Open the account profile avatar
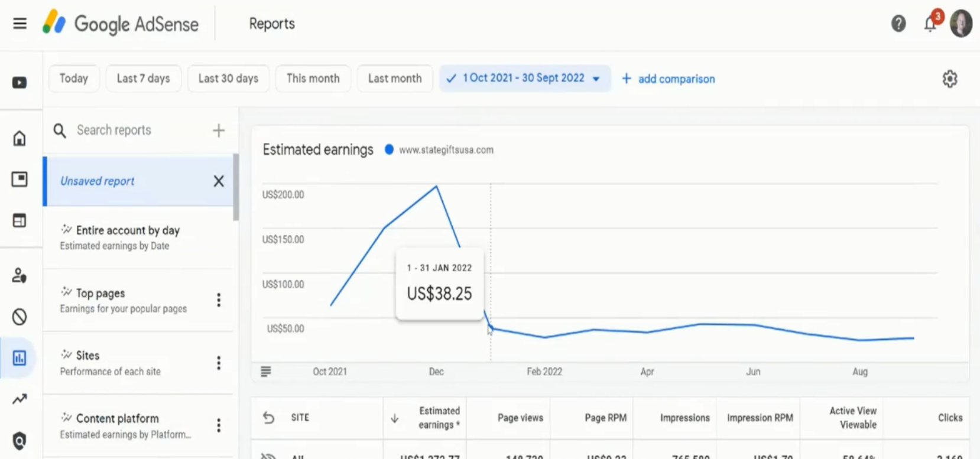980x459 pixels. pos(961,24)
